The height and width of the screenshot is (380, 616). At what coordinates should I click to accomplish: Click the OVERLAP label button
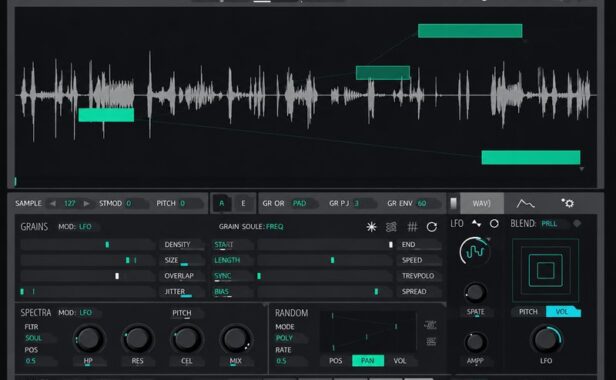point(182,276)
